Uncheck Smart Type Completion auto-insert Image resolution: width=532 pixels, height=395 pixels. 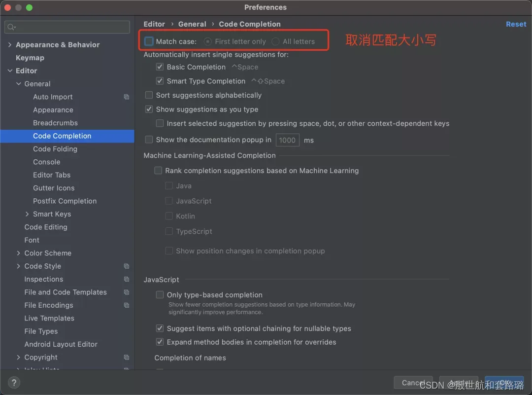(x=160, y=81)
